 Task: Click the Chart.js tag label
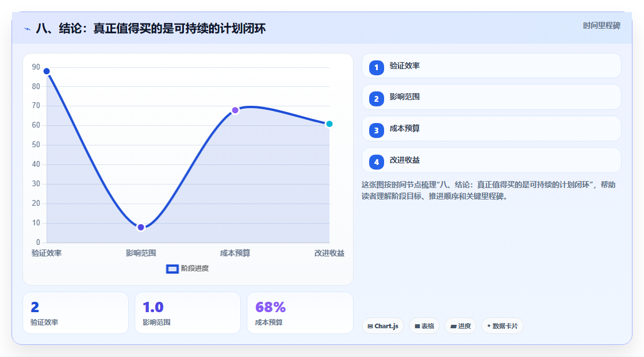pyautogui.click(x=386, y=326)
